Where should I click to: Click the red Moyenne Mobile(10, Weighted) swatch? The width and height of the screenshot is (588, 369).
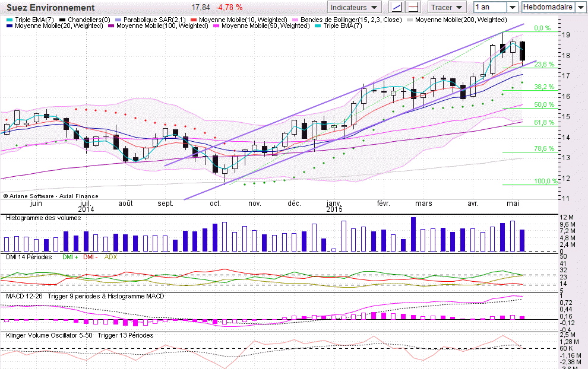coord(194,20)
